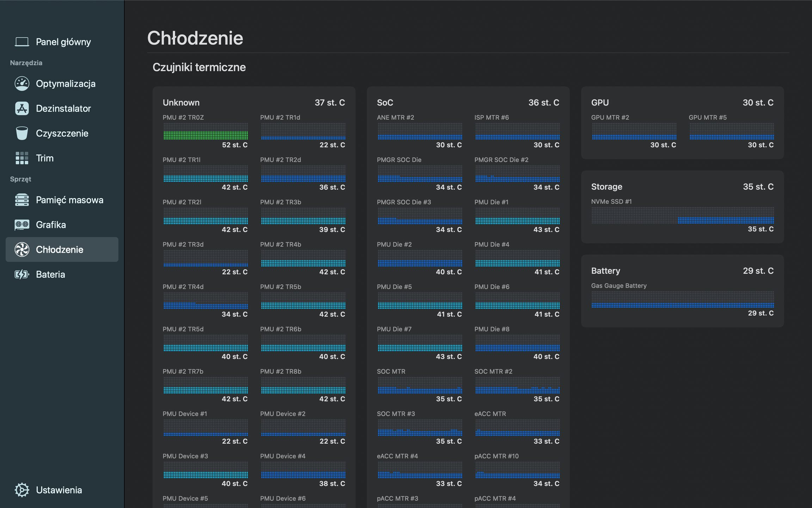Select the Gas Gauge Battery graph

tap(683, 300)
